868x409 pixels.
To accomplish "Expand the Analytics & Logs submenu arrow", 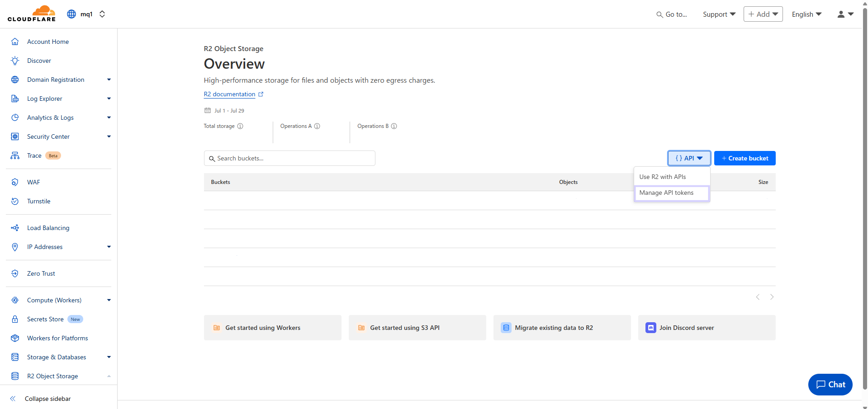I will [109, 118].
